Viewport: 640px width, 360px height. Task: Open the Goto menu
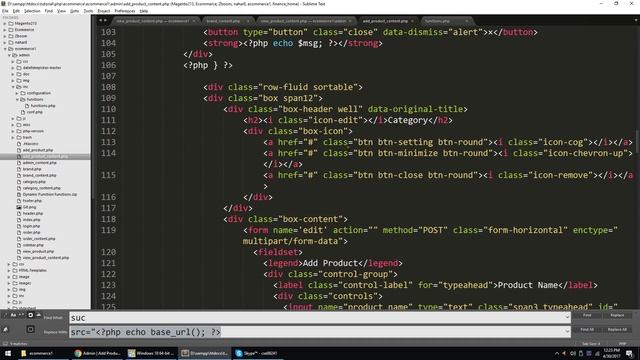[74, 11]
